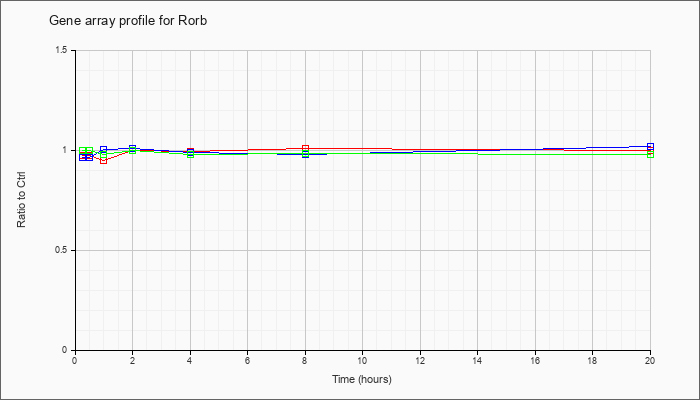Click the x-axis tick label 10
700x400 pixels.
click(362, 359)
